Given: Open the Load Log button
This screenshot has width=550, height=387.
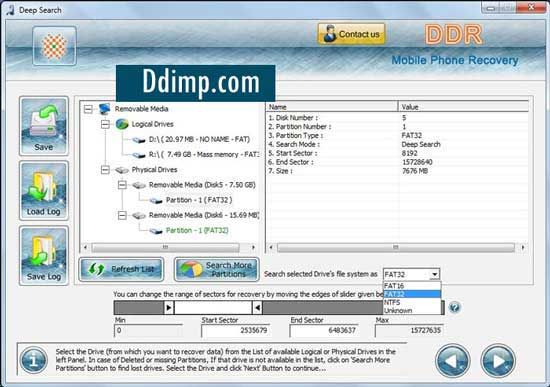Looking at the screenshot, I should (x=44, y=191).
